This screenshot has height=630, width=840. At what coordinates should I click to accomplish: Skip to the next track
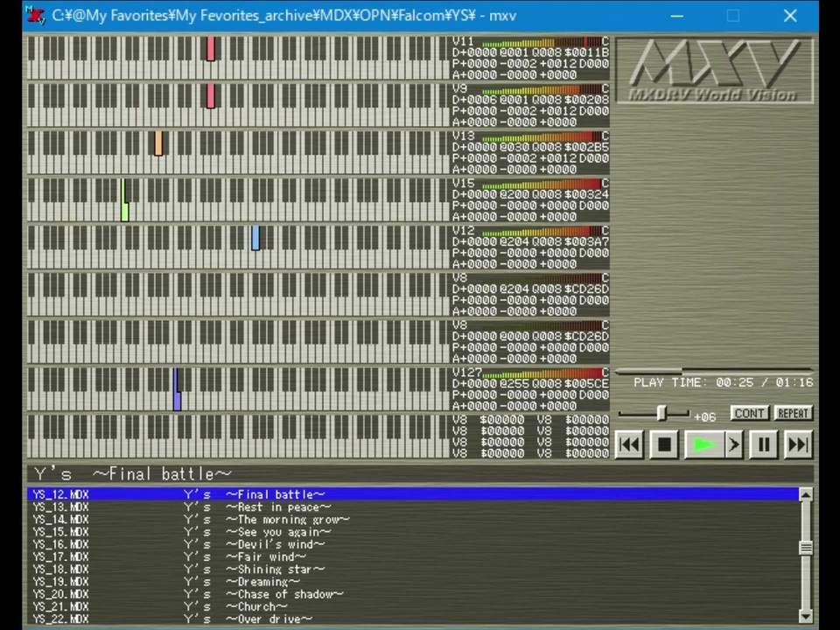point(798,444)
